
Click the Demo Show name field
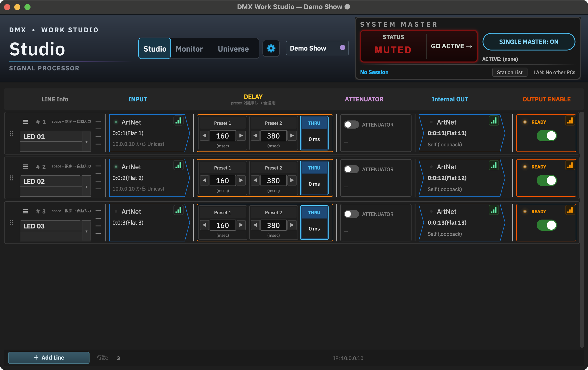point(317,48)
